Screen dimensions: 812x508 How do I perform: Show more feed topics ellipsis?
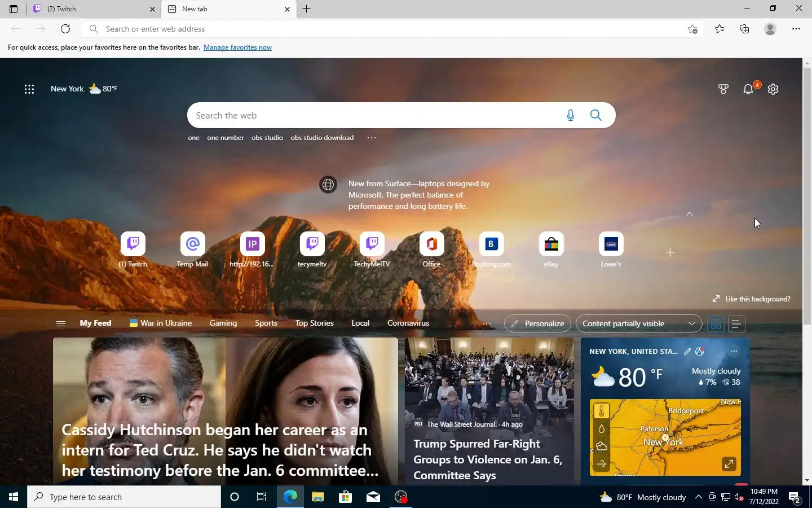point(487,324)
